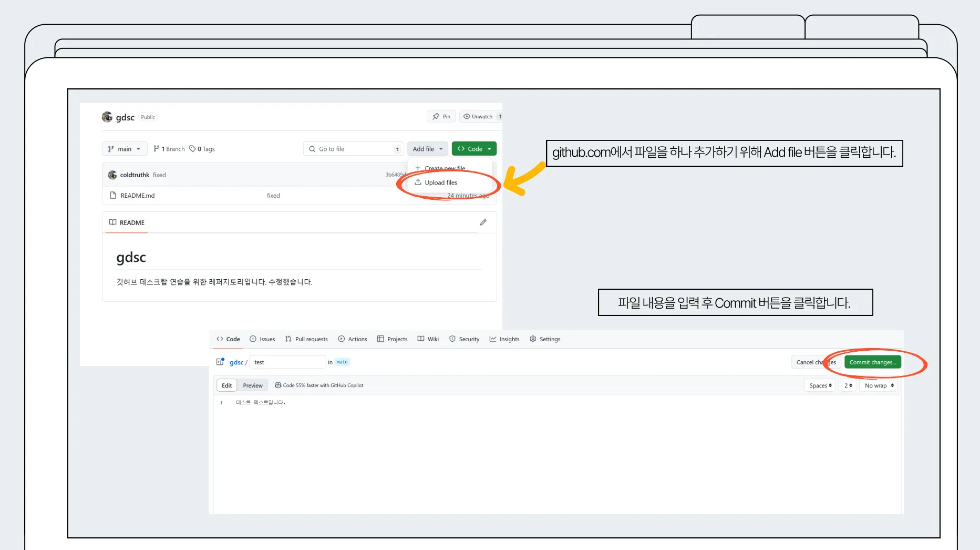The image size is (980, 550).
Task: Open the README.md file
Action: point(138,196)
